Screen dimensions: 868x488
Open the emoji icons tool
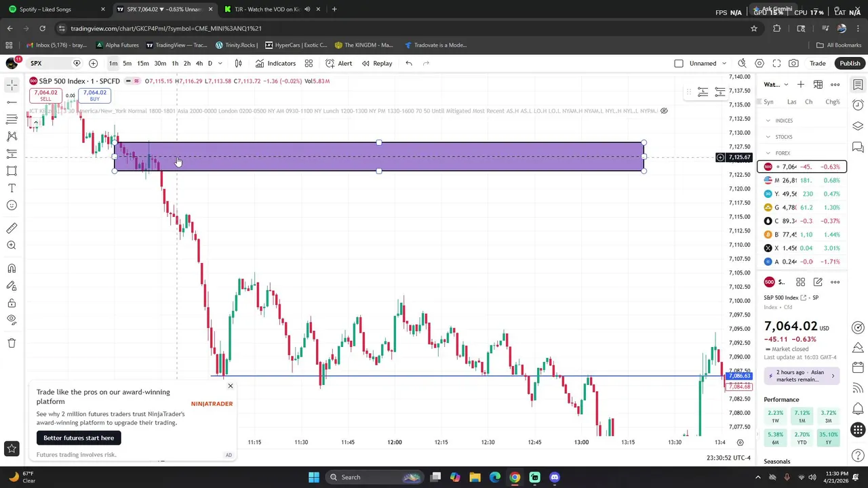[x=12, y=205]
